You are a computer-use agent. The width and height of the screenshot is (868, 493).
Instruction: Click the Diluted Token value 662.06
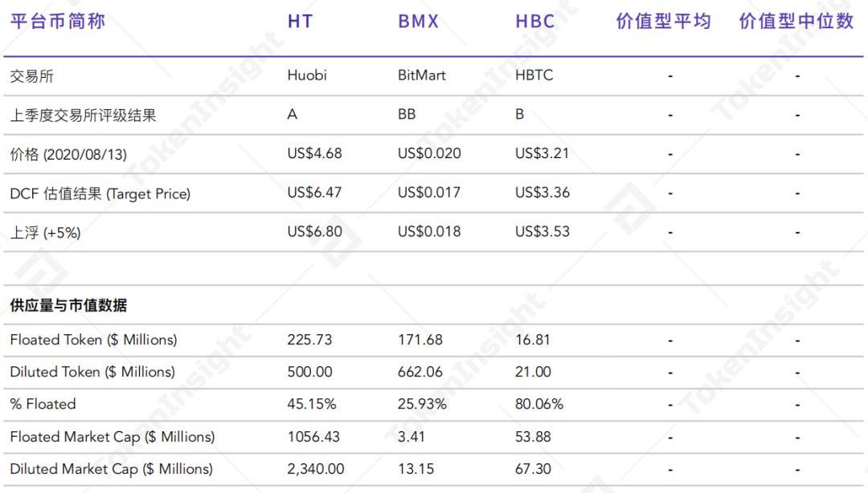click(420, 372)
